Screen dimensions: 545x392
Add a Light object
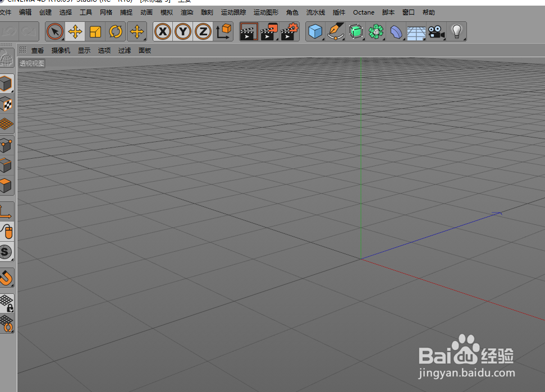click(457, 31)
